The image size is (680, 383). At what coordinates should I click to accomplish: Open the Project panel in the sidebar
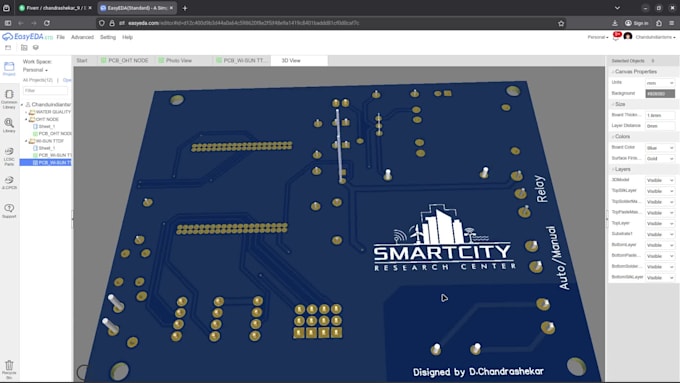[x=9, y=69]
